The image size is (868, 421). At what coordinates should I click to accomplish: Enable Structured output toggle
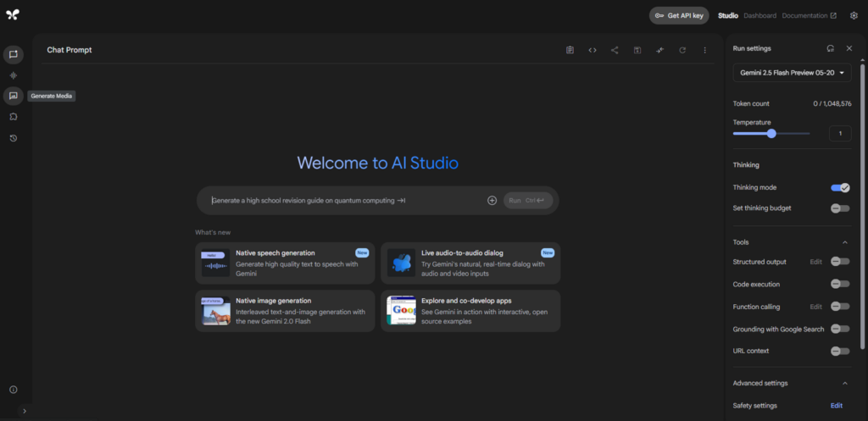840,261
